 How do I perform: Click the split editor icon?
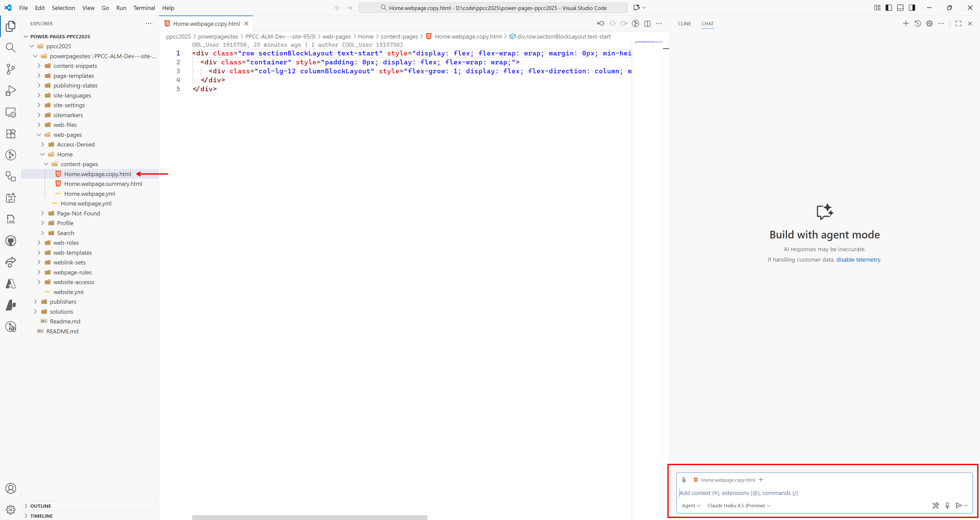[x=647, y=23]
